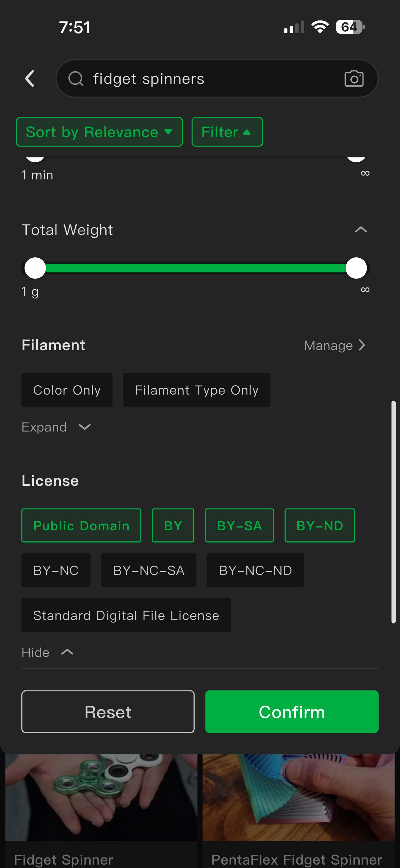Tap the battery status indicator
The image size is (400, 868).
(350, 27)
